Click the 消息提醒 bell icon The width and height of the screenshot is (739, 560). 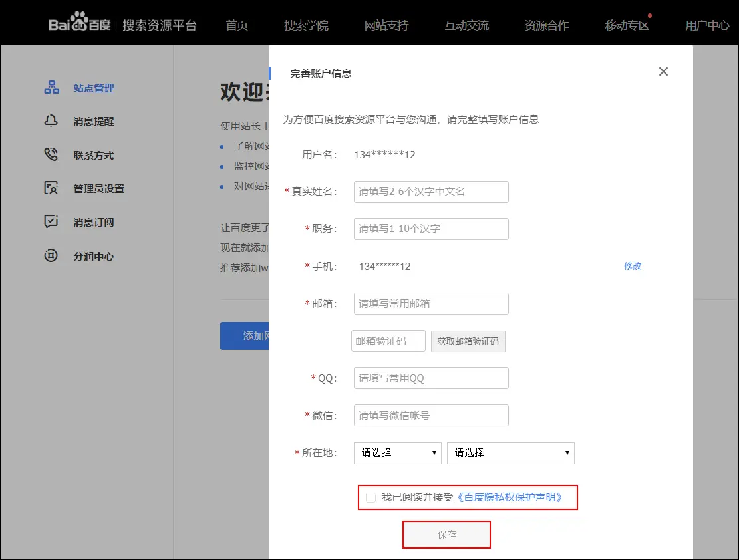pos(51,121)
